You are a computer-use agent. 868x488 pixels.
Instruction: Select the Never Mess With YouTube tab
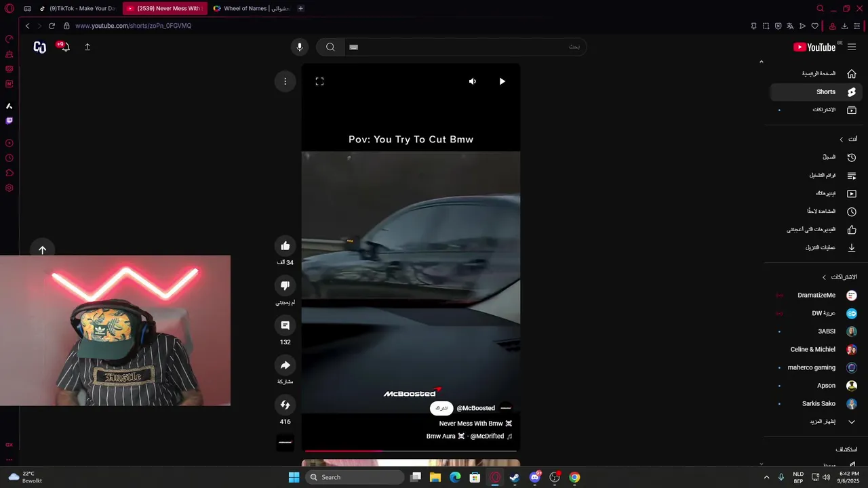tap(163, 8)
